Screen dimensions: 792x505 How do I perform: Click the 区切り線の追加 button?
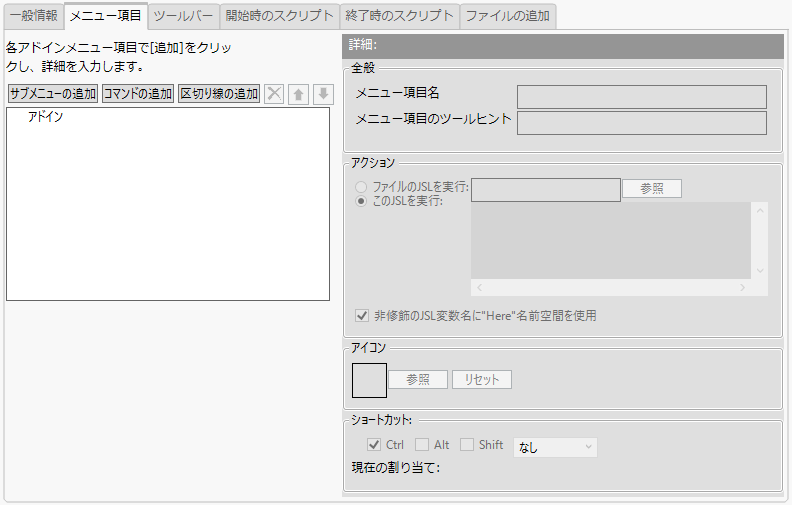(x=219, y=94)
